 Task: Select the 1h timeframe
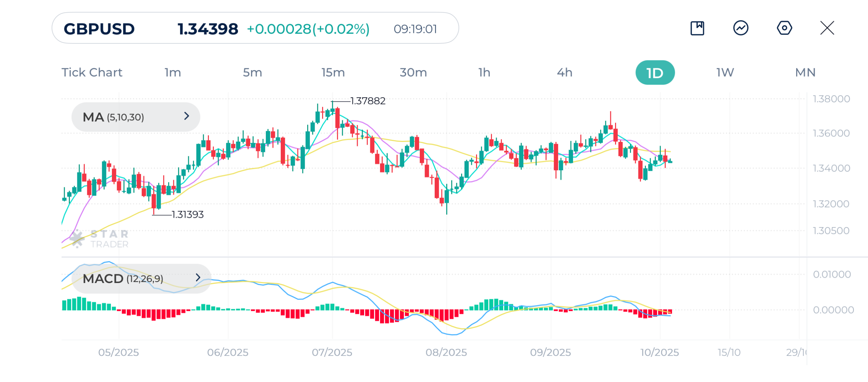click(484, 73)
